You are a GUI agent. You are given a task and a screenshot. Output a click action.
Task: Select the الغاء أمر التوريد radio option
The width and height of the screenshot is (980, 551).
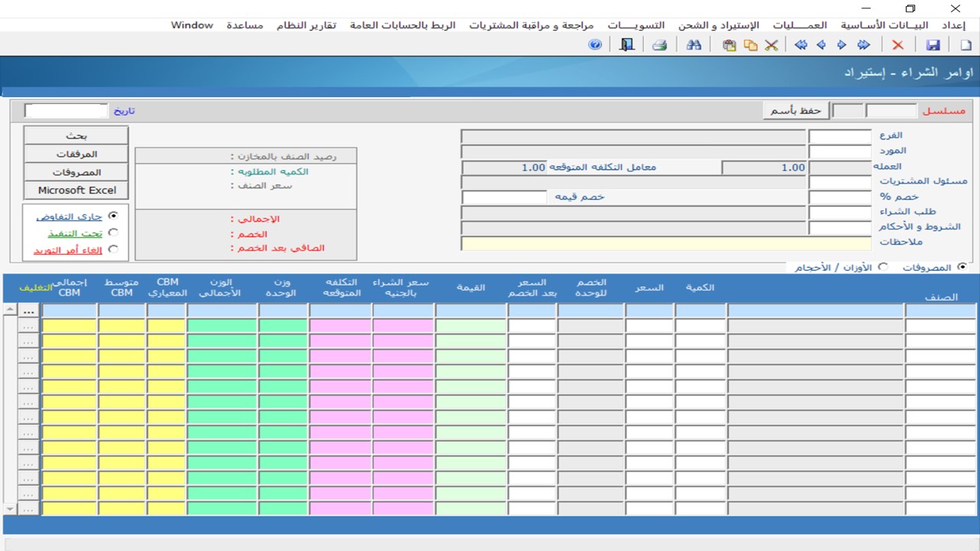[113, 249]
